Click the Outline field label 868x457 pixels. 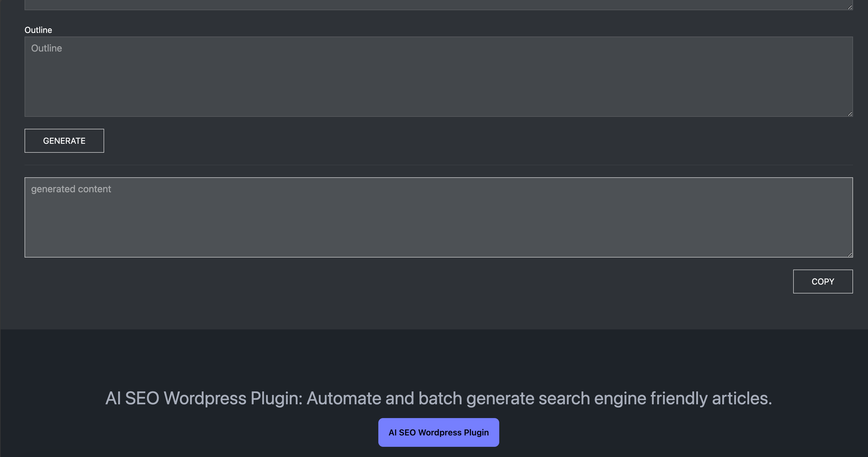38,30
